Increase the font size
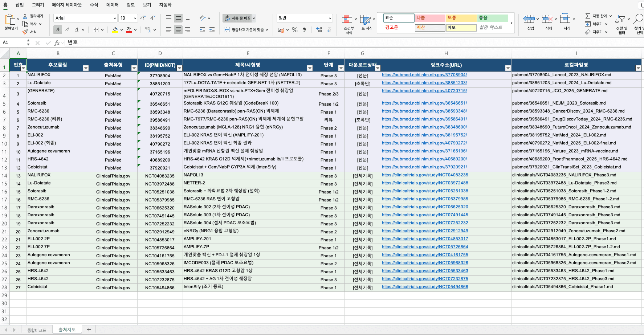 [x=143, y=18]
